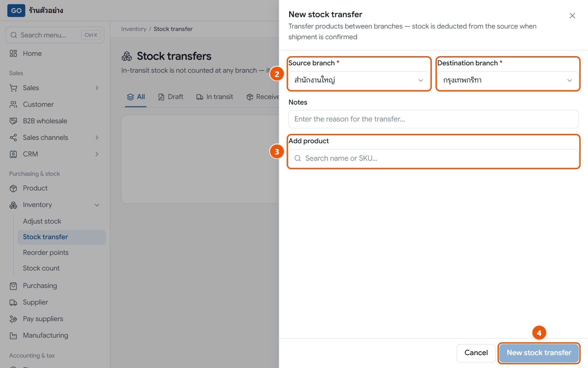Click the CRM contact icon
The image size is (588, 368).
[13, 154]
